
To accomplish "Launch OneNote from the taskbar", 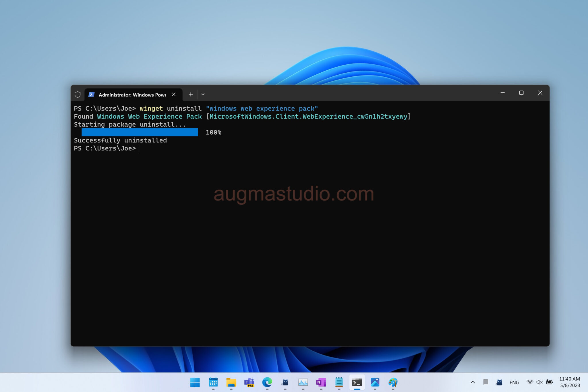I will (x=321, y=382).
